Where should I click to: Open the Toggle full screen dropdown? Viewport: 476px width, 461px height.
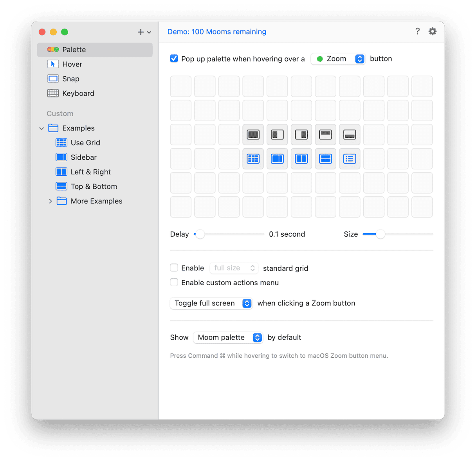click(211, 303)
